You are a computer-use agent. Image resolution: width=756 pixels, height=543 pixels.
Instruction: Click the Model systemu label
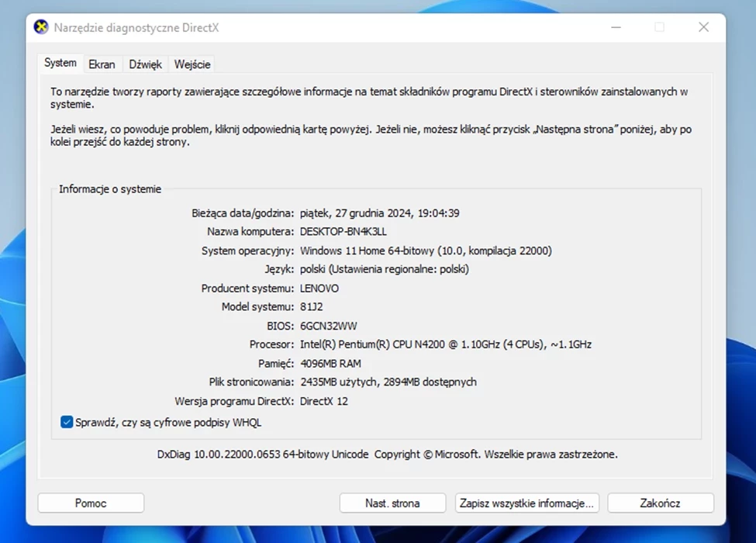pyautogui.click(x=257, y=306)
